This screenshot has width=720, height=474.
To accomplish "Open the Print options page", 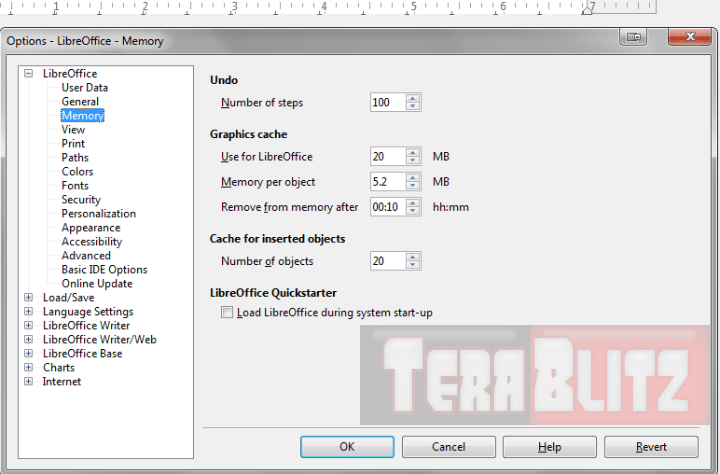I will point(73,144).
